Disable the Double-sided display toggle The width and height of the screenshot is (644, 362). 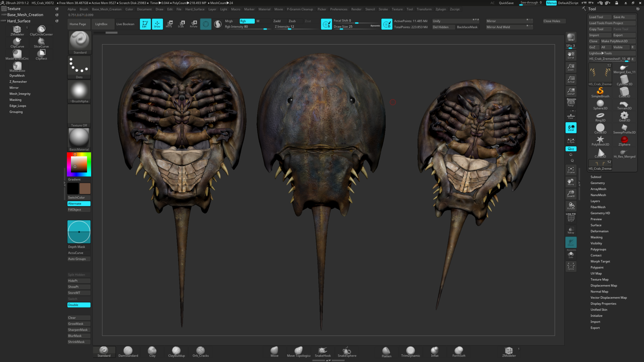click(x=79, y=305)
